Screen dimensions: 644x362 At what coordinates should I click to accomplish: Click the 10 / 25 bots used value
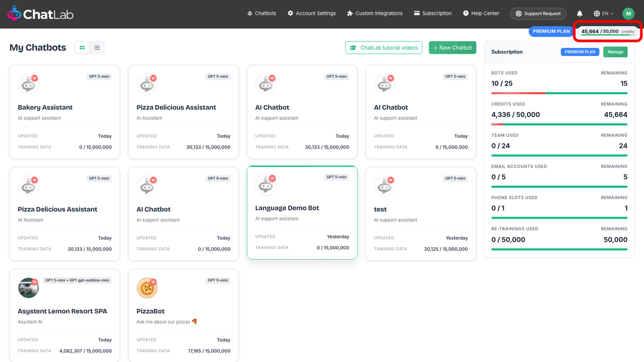(502, 84)
